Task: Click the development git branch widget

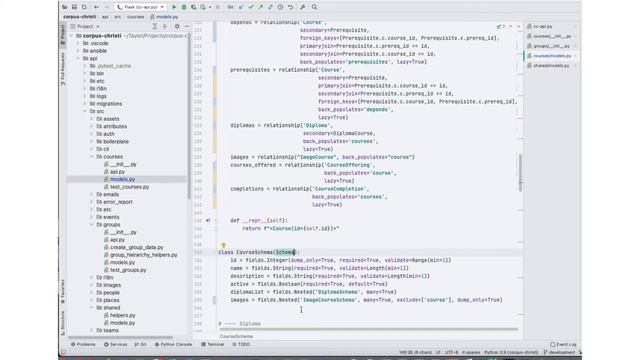Action: click(x=559, y=352)
